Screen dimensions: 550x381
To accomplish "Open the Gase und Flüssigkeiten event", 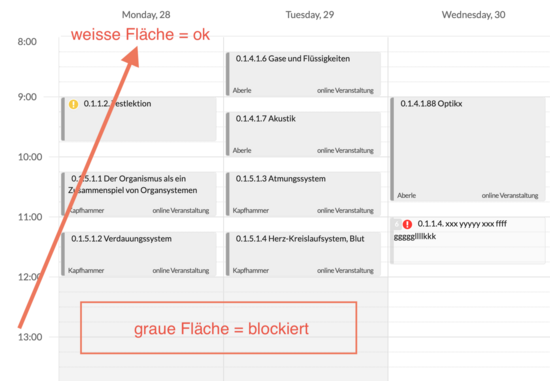I will tap(303, 74).
